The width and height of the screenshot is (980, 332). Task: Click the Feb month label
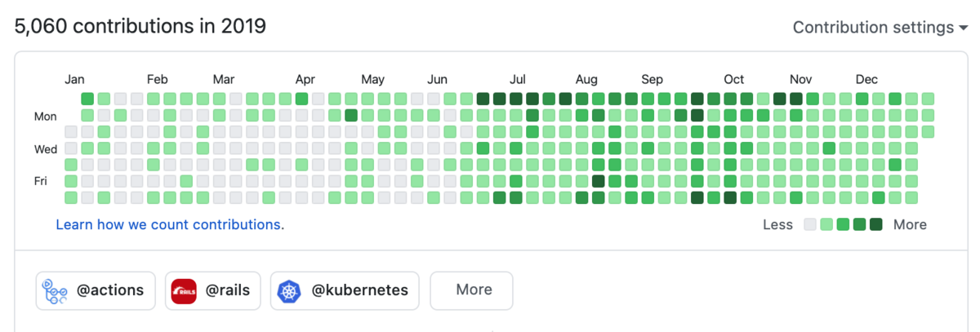click(158, 80)
